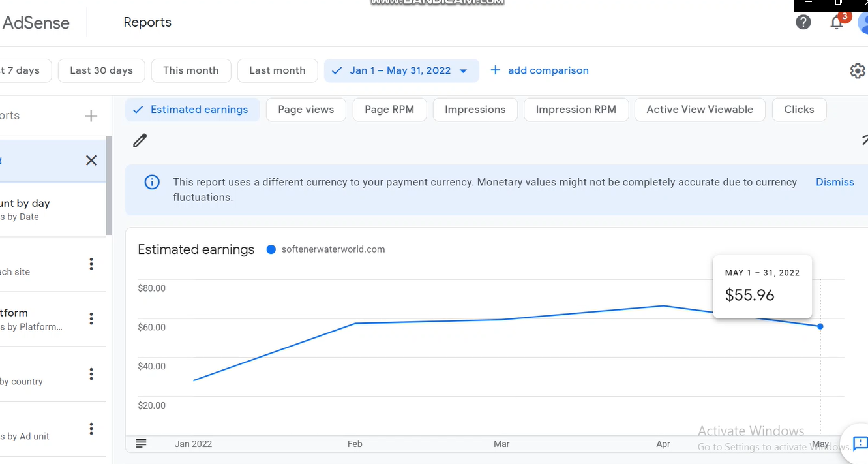
Task: Enable the Active View Viewable metric
Action: coord(700,110)
